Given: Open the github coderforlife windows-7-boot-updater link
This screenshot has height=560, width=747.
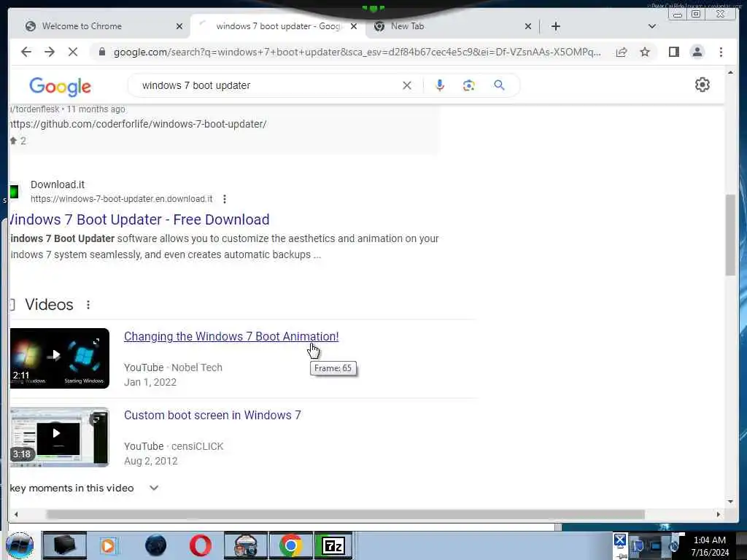Looking at the screenshot, I should tap(138, 124).
